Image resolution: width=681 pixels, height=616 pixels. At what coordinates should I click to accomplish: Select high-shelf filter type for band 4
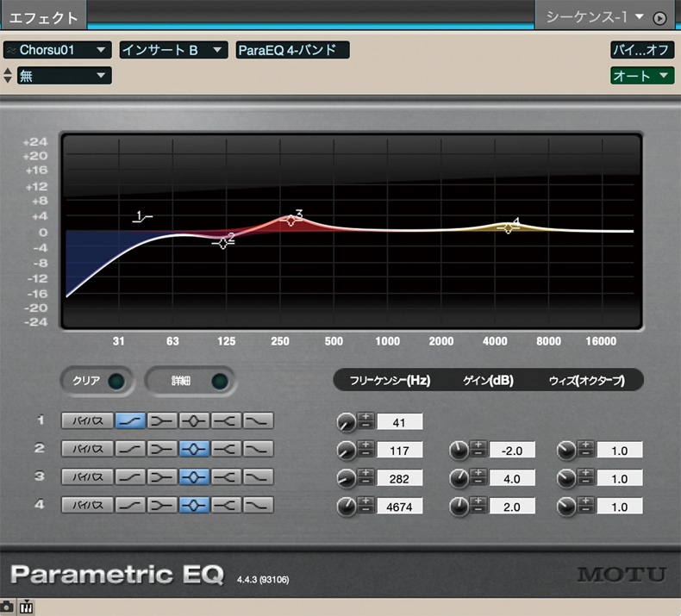coord(226,505)
